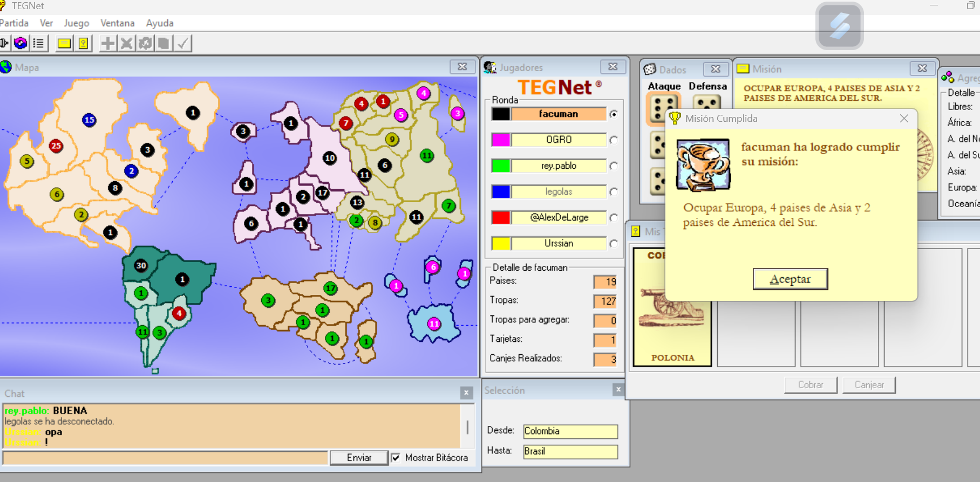This screenshot has width=980, height=482.
Task: Click the Hasta field showing Brasil
Action: [570, 452]
